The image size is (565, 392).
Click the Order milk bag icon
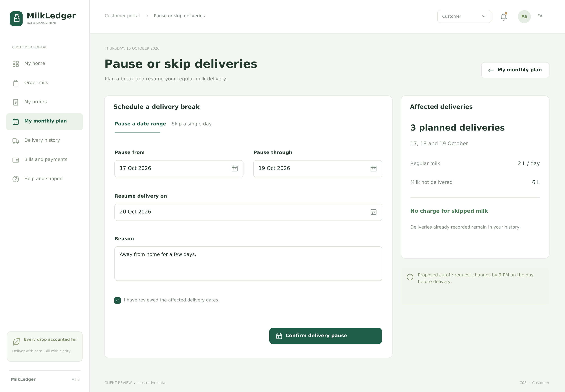(16, 83)
